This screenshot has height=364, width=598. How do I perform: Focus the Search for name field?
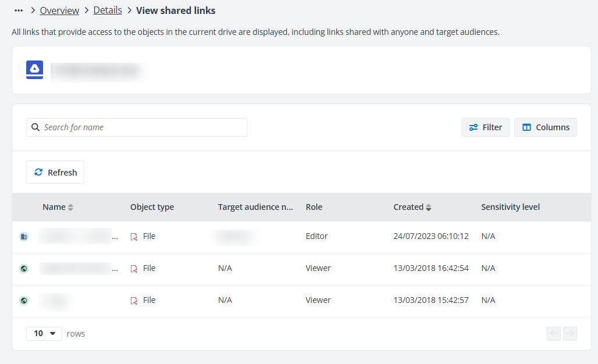point(143,127)
